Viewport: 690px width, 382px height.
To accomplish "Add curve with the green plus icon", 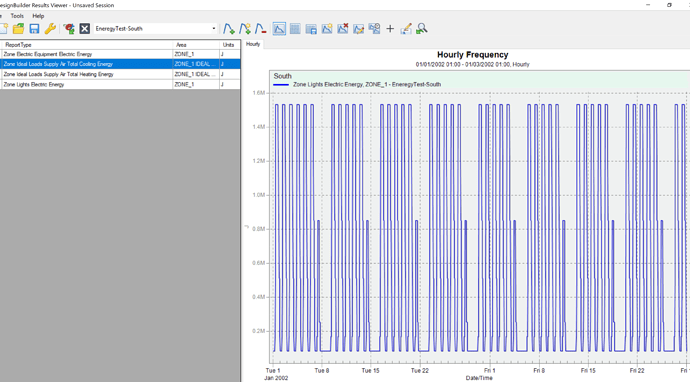I will point(228,29).
